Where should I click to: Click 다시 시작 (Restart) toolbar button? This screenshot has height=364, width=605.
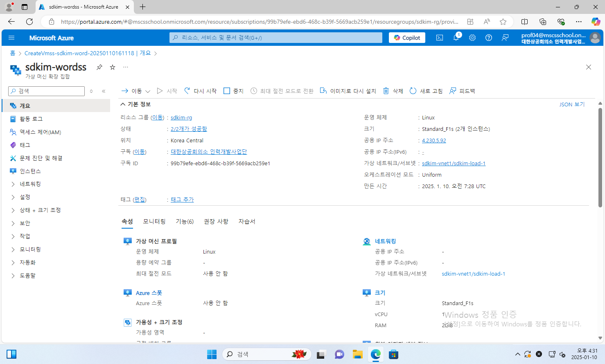200,91
